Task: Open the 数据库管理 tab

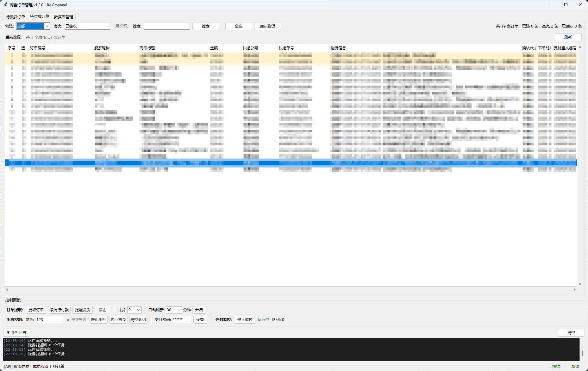Action: [x=64, y=17]
